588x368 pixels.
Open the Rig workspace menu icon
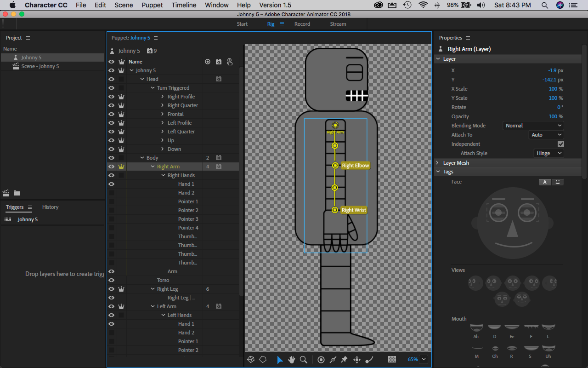282,24
